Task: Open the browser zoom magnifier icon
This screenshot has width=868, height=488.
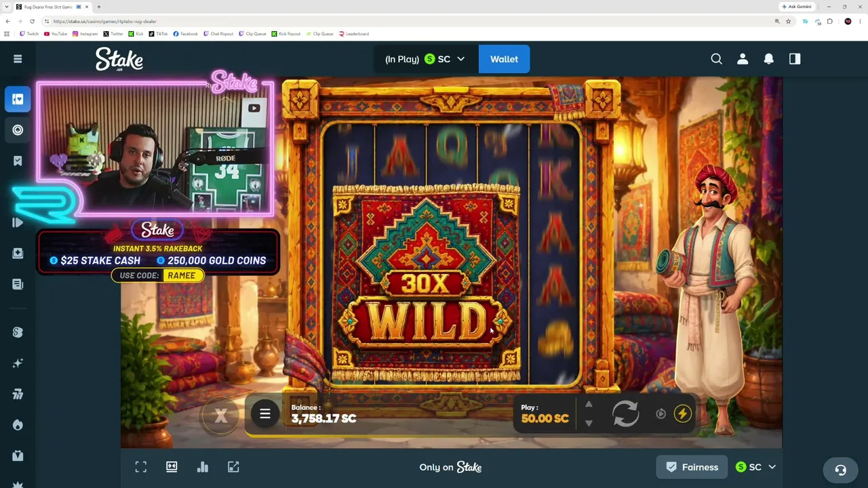Action: click(777, 21)
